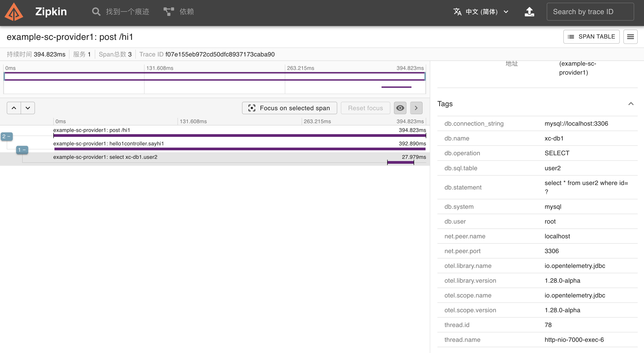Image resolution: width=644 pixels, height=353 pixels.
Task: Click the db.operation value SELECT
Action: [x=557, y=153]
